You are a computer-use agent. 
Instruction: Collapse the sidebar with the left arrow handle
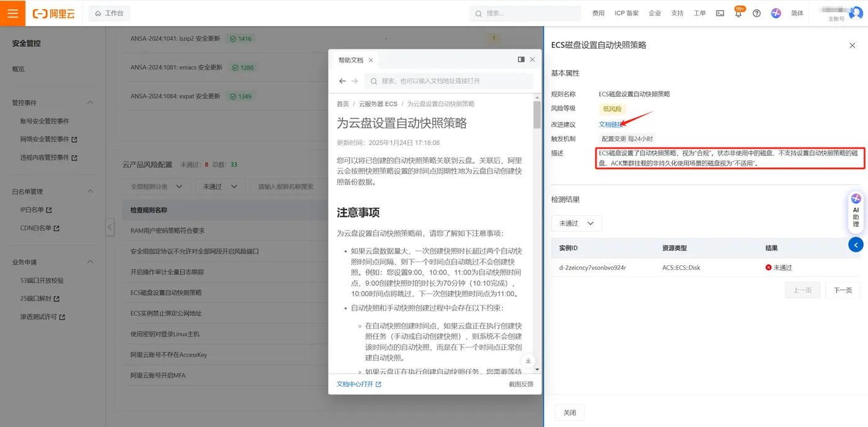pos(110,227)
